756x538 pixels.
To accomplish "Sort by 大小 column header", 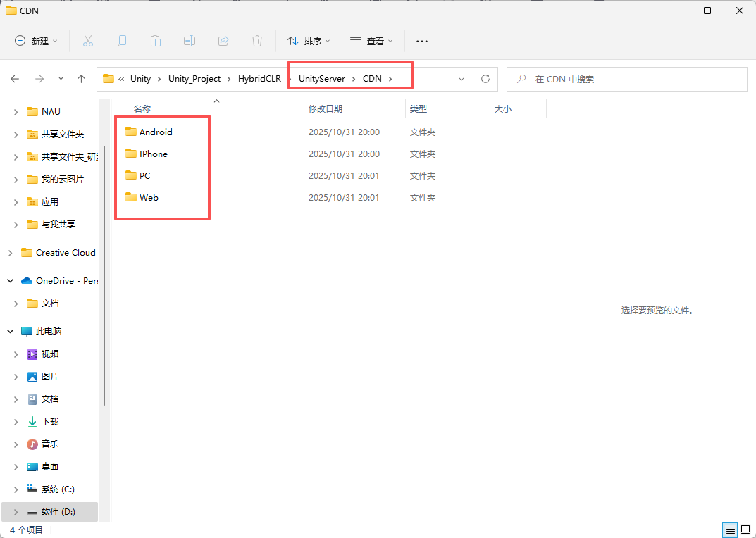I will [503, 109].
